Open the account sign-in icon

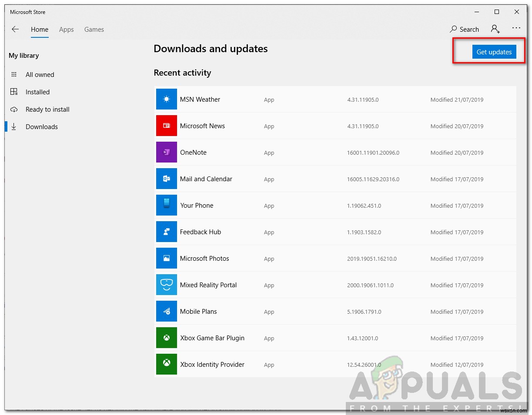pos(495,29)
